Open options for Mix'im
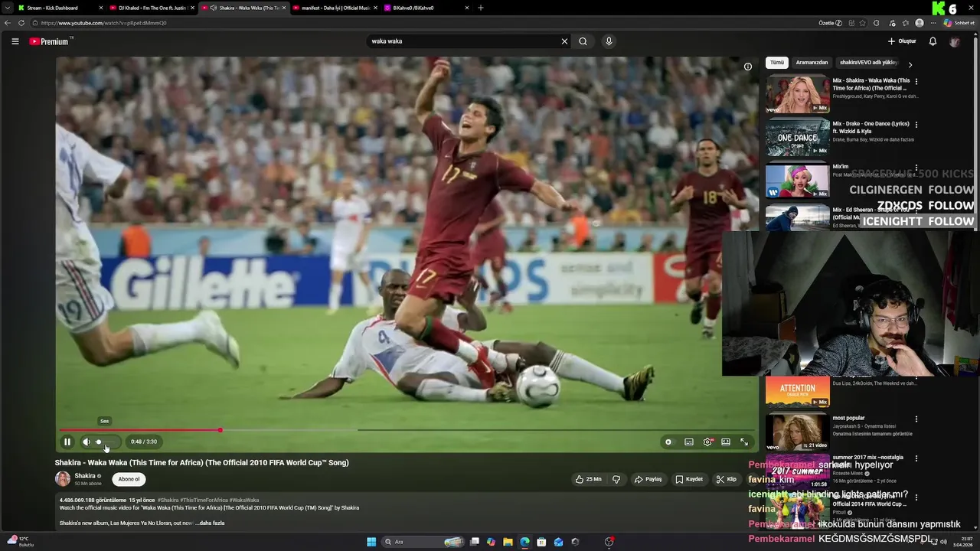Viewport: 980px width, 551px height. coord(916,167)
